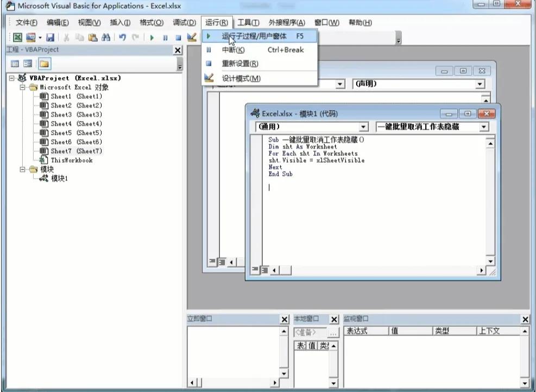Click the Save floppy disk toolbar icon
Screen dimensions: 536x392
pyautogui.click(x=51, y=37)
